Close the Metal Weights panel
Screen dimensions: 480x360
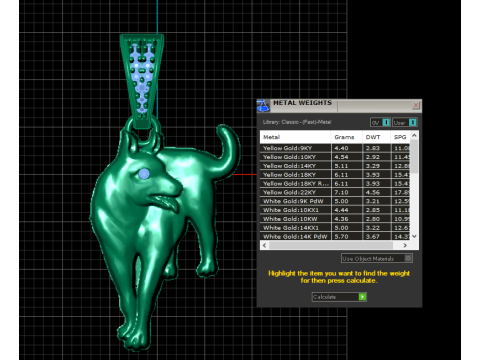[x=416, y=105]
